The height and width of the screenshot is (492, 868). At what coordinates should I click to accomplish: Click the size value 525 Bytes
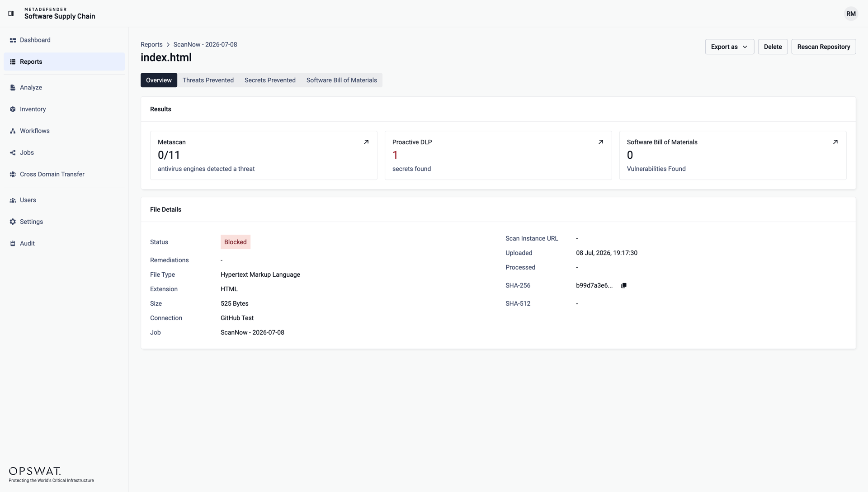tap(234, 304)
